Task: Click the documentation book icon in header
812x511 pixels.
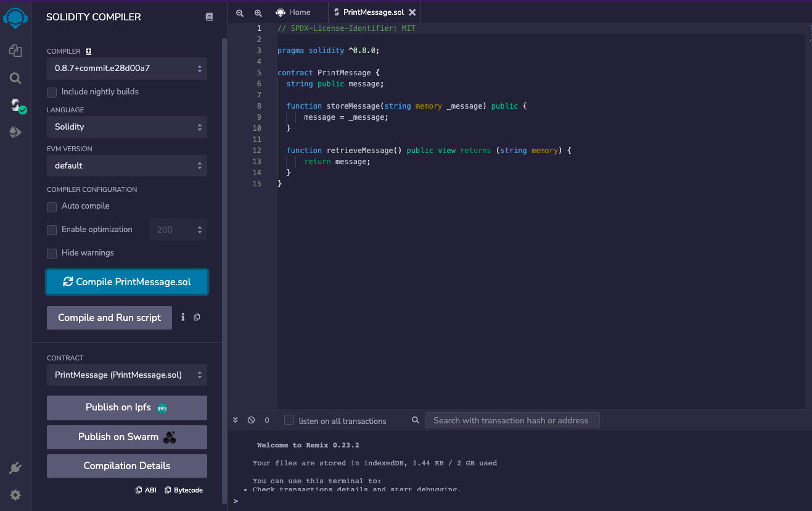Action: click(209, 17)
